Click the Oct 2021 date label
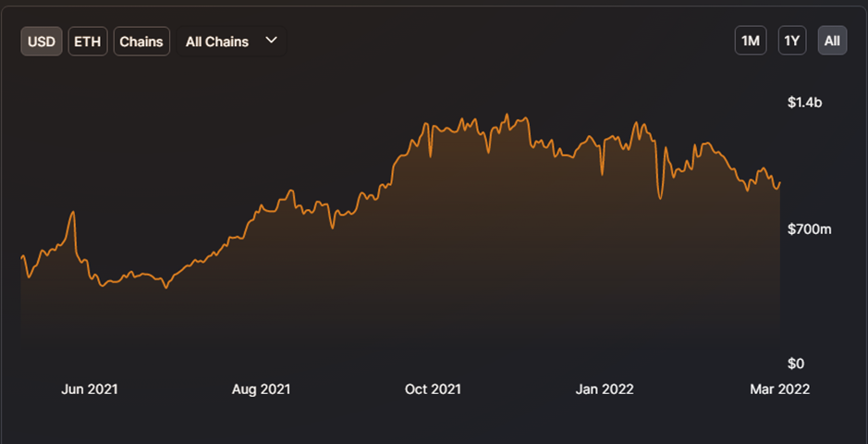The image size is (868, 444). pos(433,389)
